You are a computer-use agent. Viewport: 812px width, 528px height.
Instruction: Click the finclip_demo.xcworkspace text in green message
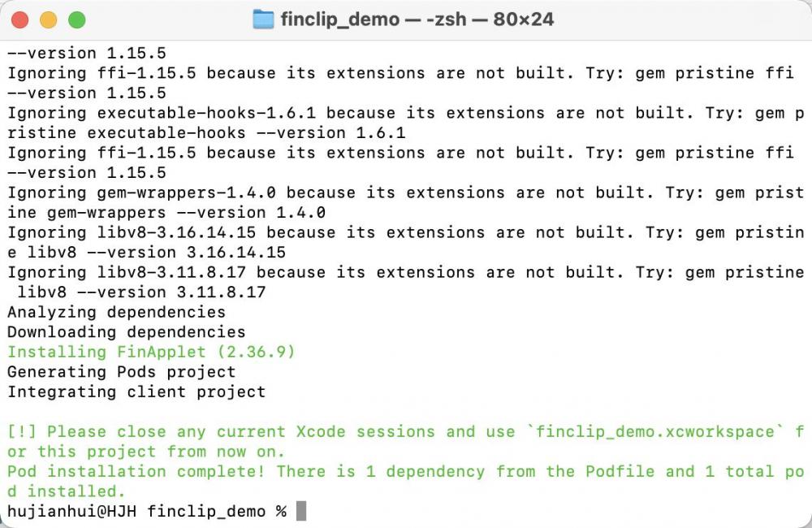(654, 431)
